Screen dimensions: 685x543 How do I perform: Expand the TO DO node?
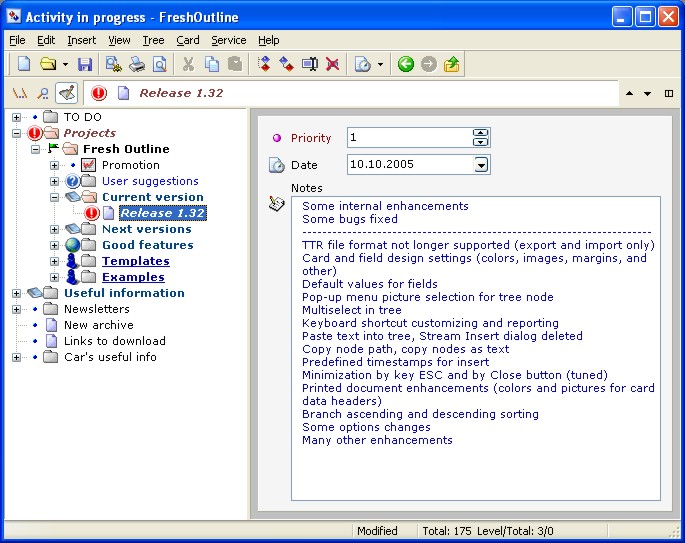[16, 117]
